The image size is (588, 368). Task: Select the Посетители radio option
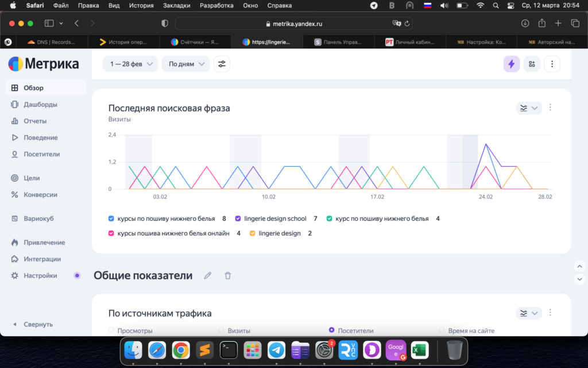[x=331, y=330]
